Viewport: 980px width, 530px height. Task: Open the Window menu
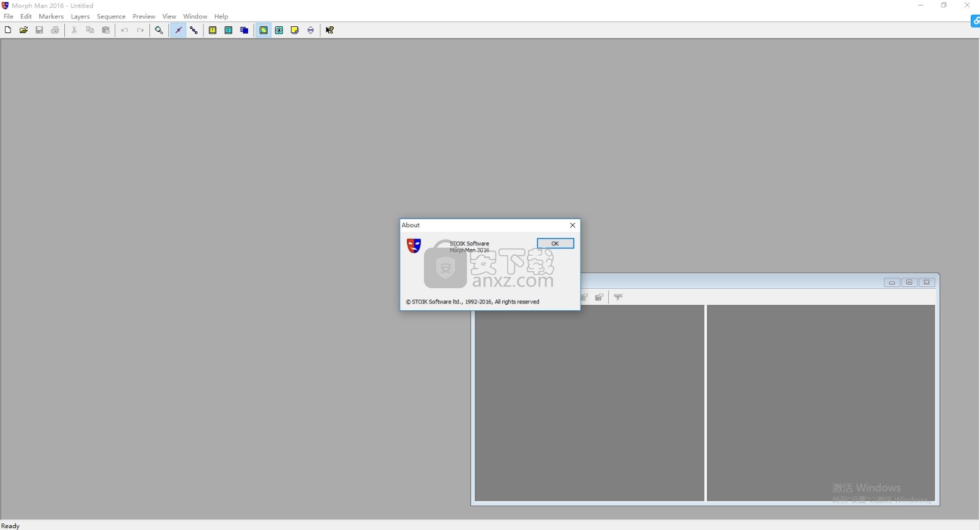195,17
